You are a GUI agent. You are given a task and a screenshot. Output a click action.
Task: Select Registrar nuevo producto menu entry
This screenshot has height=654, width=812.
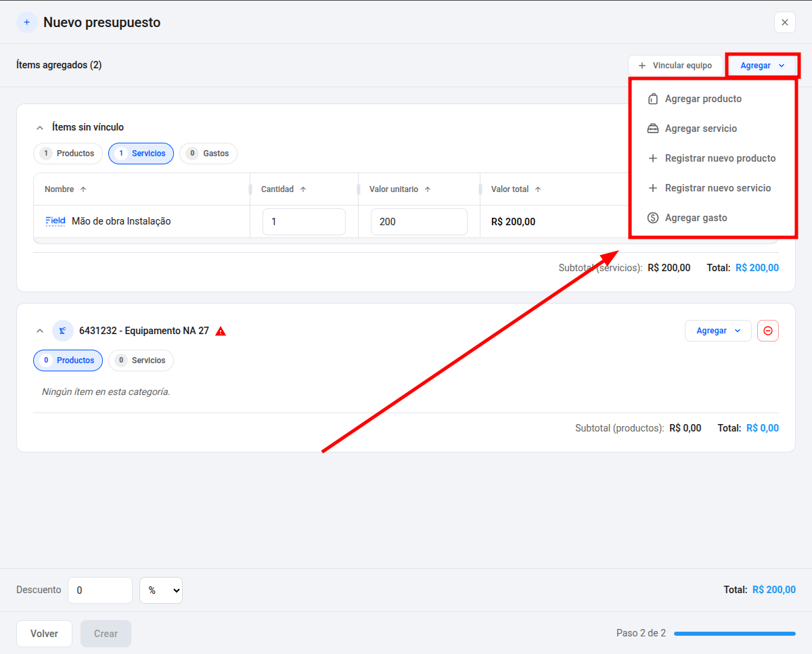click(712, 158)
